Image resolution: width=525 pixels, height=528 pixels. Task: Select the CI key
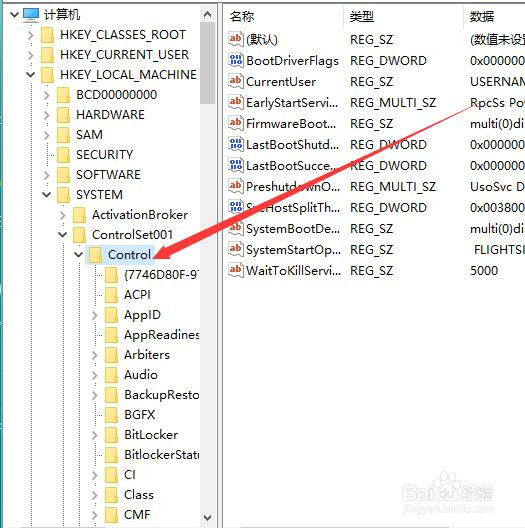[130, 475]
